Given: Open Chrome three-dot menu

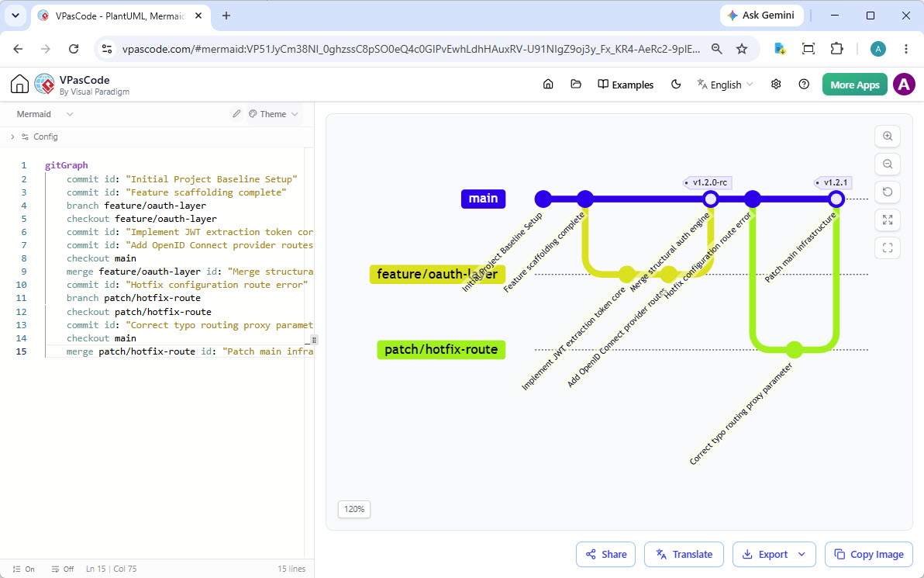Looking at the screenshot, I should coord(905,49).
